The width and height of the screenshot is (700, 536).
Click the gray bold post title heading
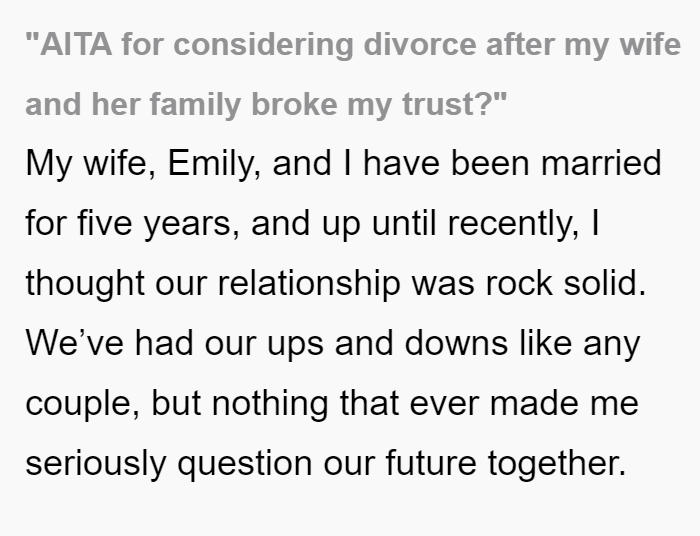pyautogui.click(x=353, y=74)
